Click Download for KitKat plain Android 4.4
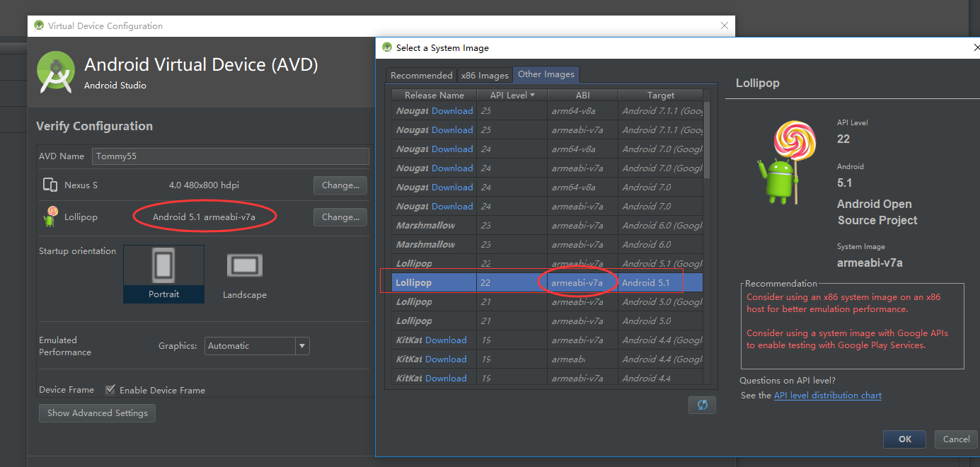The image size is (980, 467). [x=446, y=379]
